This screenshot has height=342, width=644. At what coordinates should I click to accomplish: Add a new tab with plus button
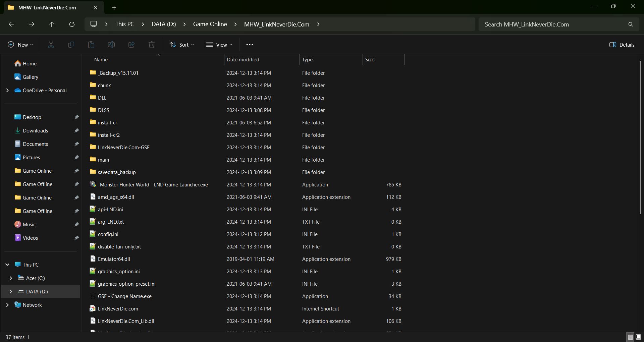coord(114,8)
